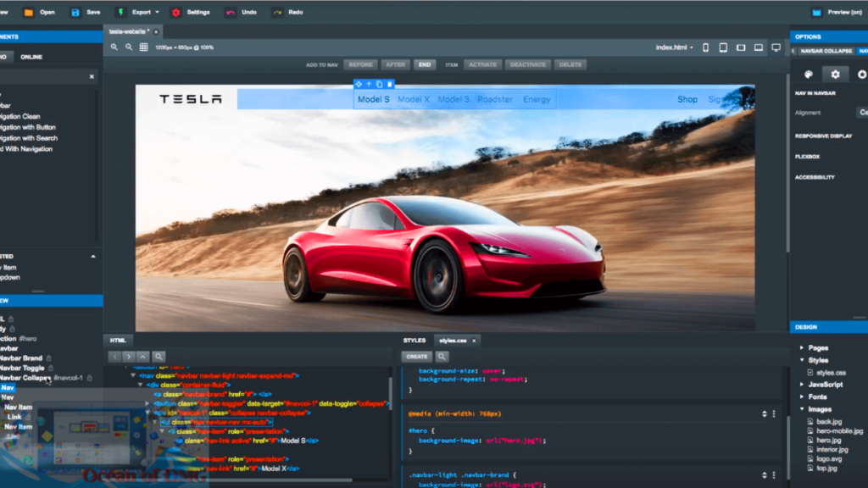Select the desktop monitor device preview icon
Screen dimensions: 868x488
coord(776,48)
